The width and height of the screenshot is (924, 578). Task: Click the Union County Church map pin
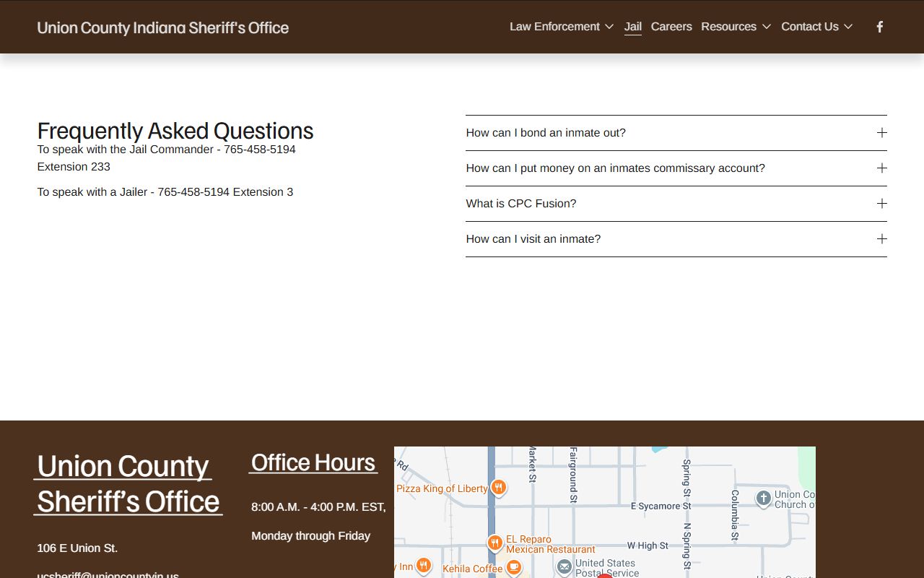pos(763,499)
